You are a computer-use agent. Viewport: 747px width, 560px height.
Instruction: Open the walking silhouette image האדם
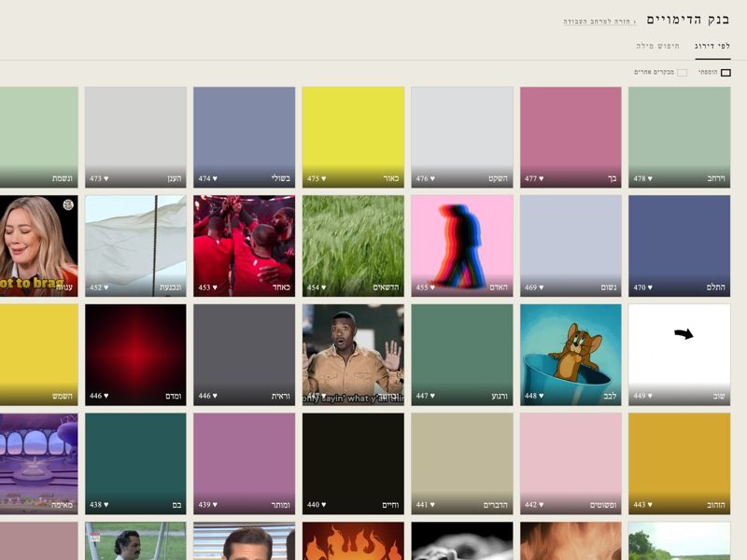coord(461,245)
